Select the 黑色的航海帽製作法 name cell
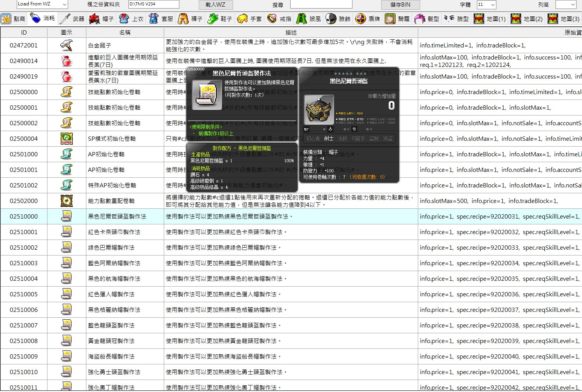 point(125,279)
